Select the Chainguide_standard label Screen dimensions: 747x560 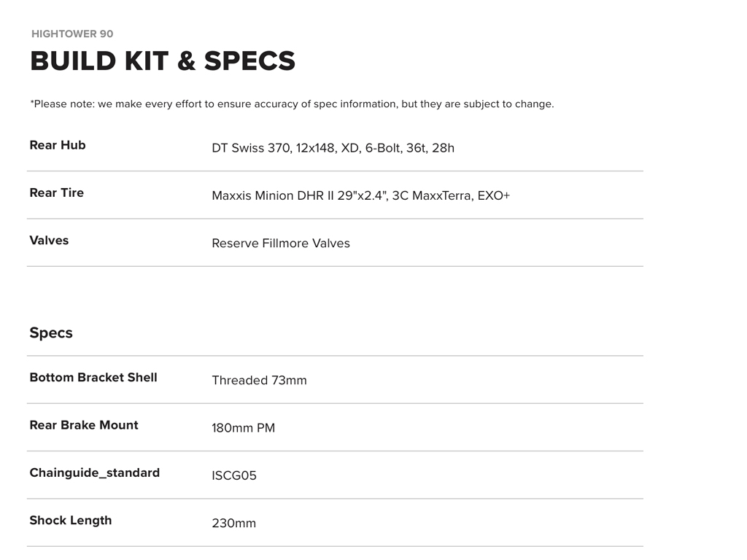pos(95,472)
